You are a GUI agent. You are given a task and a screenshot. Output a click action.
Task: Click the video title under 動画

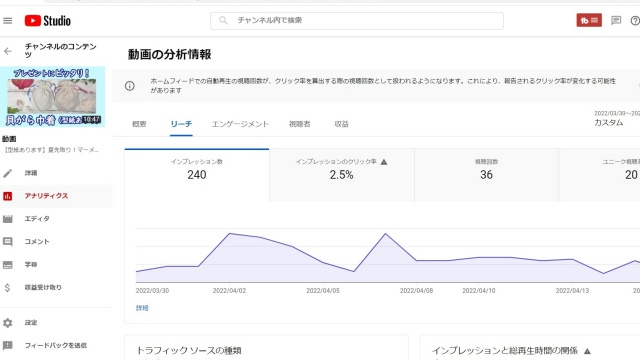coord(51,150)
